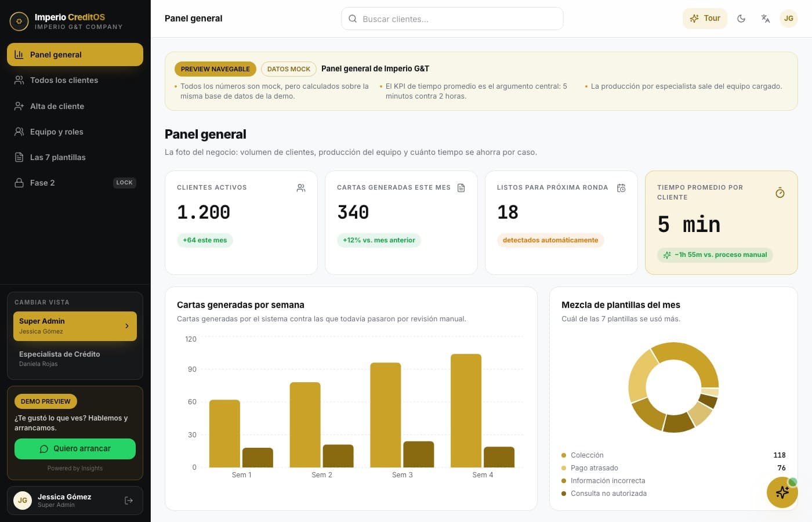
Task: Click the DATOS MOCK badge
Action: tap(289, 69)
